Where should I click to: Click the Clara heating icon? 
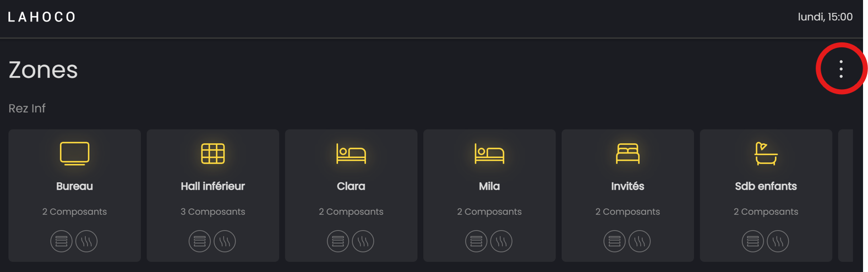(x=363, y=241)
